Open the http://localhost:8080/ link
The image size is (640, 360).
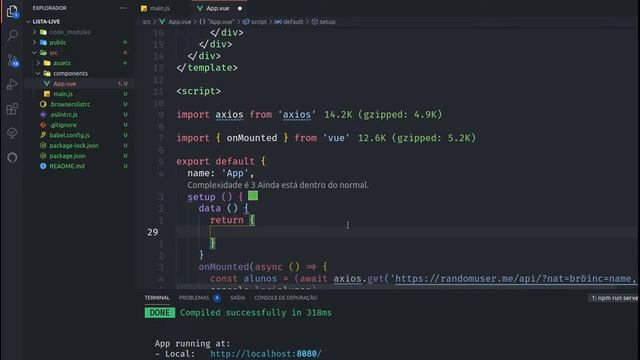pyautogui.click(x=266, y=354)
